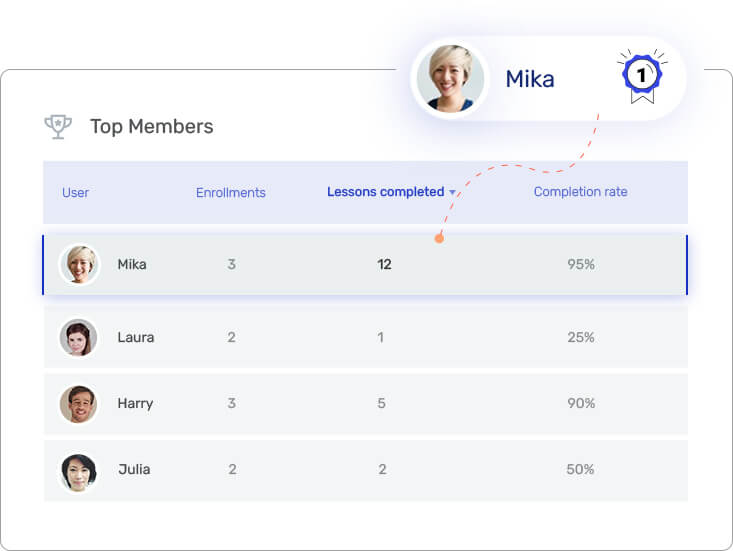Click the User column header
Image resolution: width=733 pixels, height=551 pixels.
click(x=76, y=192)
